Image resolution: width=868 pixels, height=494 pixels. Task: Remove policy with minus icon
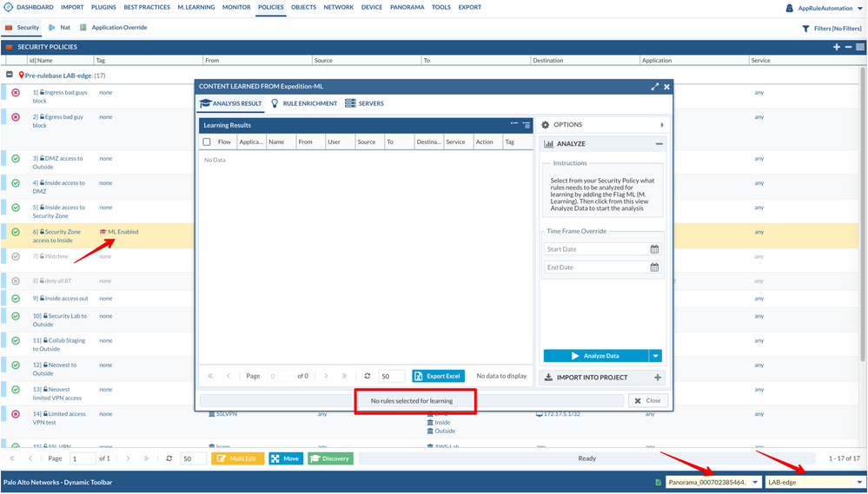click(848, 47)
